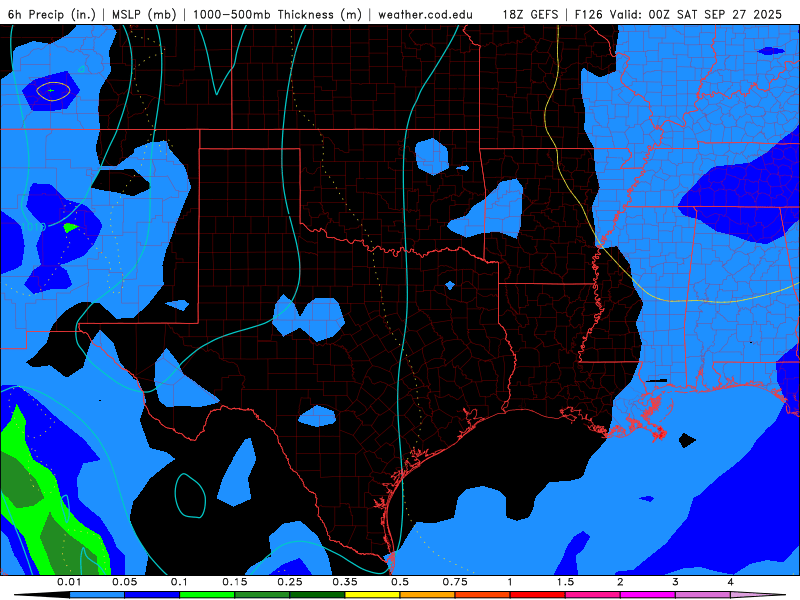The image size is (800, 600).
Task: Click the '6h Precip (in.)' title label
Action: (x=52, y=14)
